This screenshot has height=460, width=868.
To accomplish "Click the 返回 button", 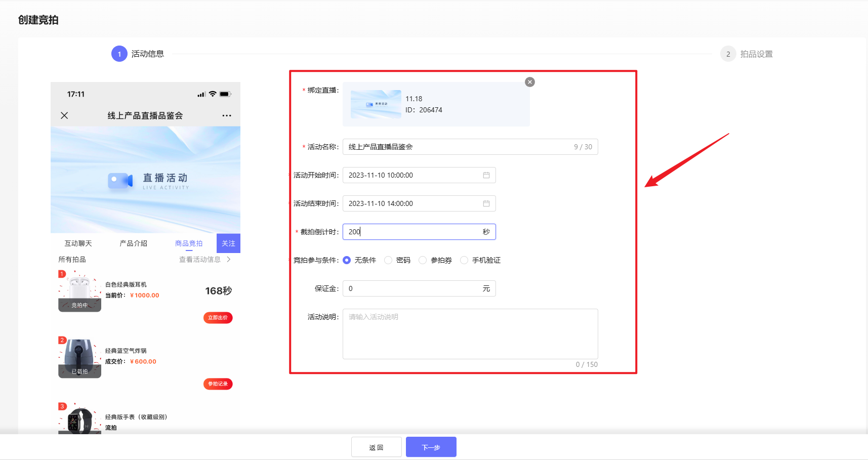I will (x=376, y=447).
